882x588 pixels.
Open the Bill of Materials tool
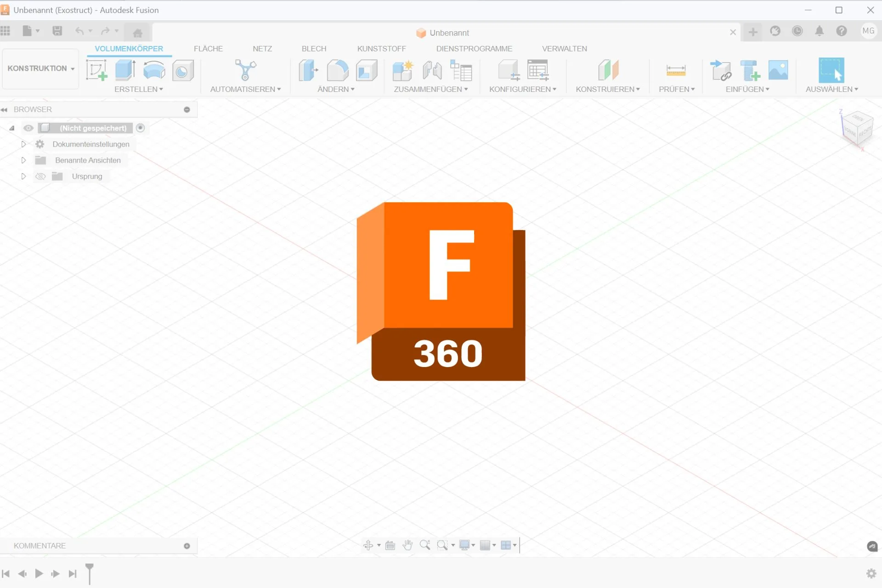pyautogui.click(x=461, y=70)
